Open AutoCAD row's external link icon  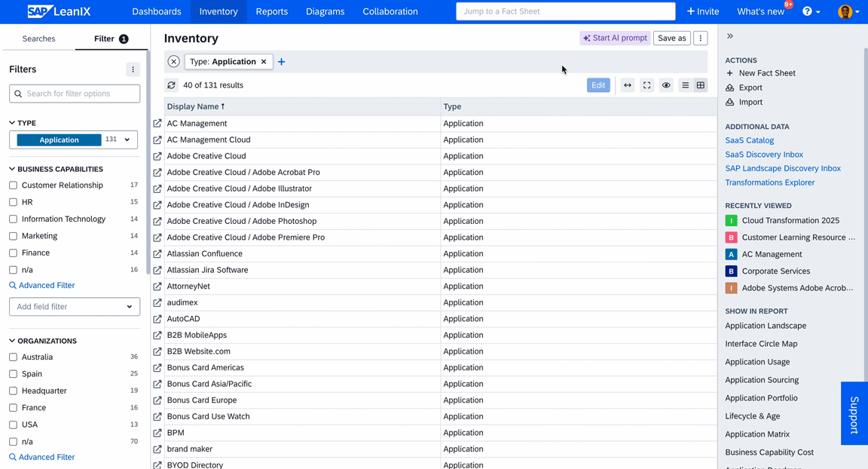157,319
